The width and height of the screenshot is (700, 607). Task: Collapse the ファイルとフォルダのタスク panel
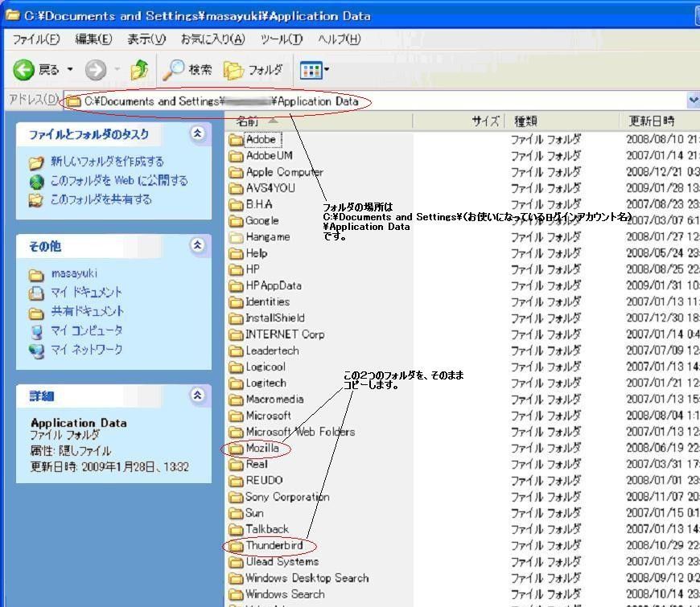tap(198, 133)
